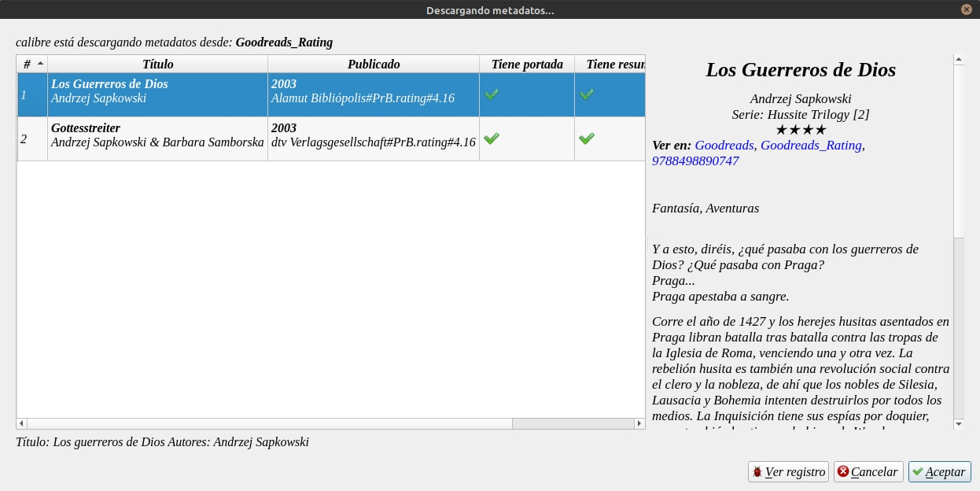
Task: Click the four-star rating in details
Action: (801, 130)
